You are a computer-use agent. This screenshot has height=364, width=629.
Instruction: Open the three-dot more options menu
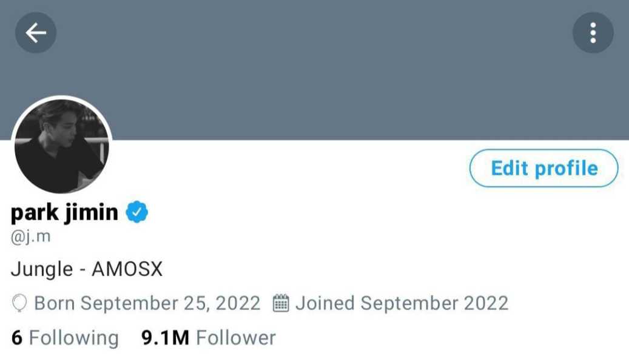tap(593, 33)
